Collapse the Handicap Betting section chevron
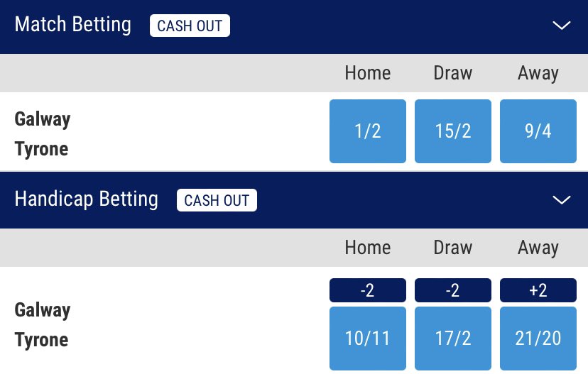This screenshot has height=374, width=588. pyautogui.click(x=561, y=200)
